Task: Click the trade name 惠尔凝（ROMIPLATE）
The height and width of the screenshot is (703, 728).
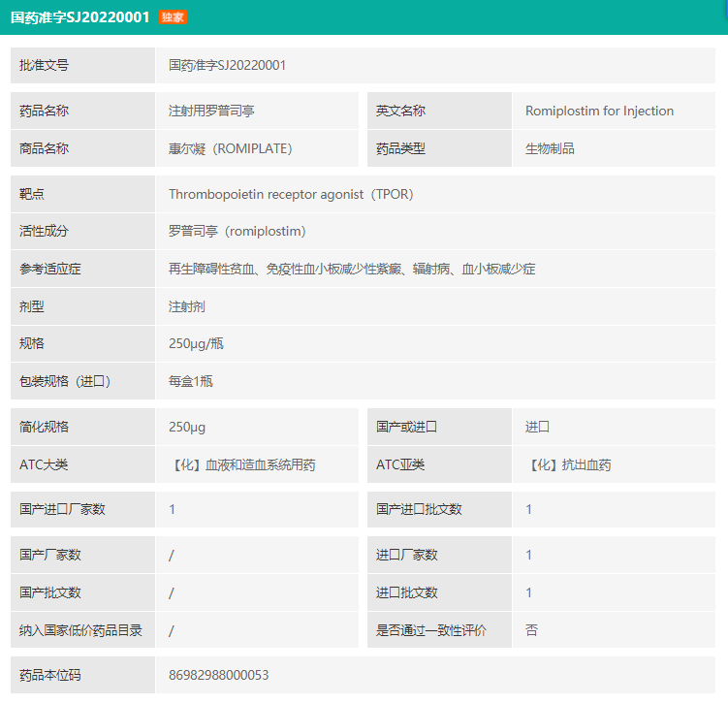Action: coord(230,148)
